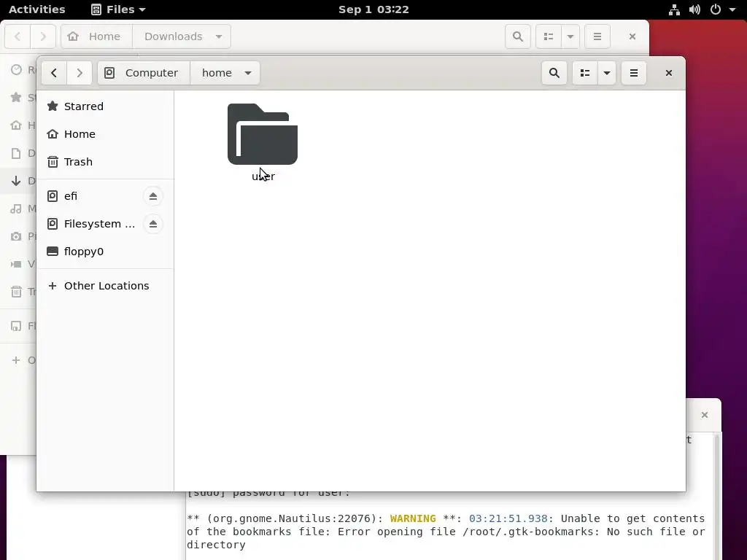The height and width of the screenshot is (560, 747).
Task: Eject the Filesystem volume
Action: click(153, 224)
